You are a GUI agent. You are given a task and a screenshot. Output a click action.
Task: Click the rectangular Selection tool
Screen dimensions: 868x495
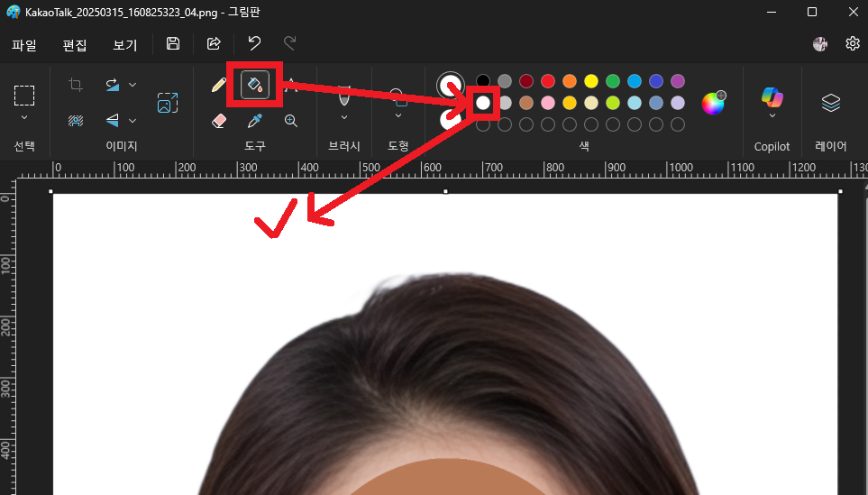coord(24,96)
